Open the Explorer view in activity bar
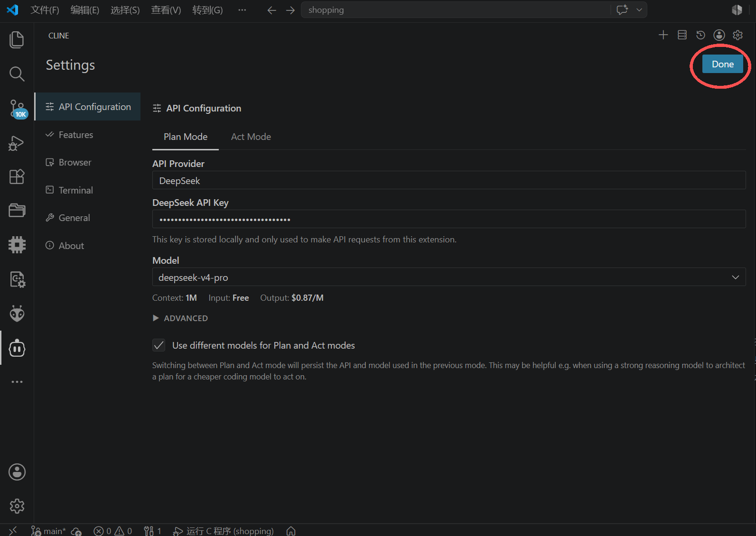 click(17, 40)
